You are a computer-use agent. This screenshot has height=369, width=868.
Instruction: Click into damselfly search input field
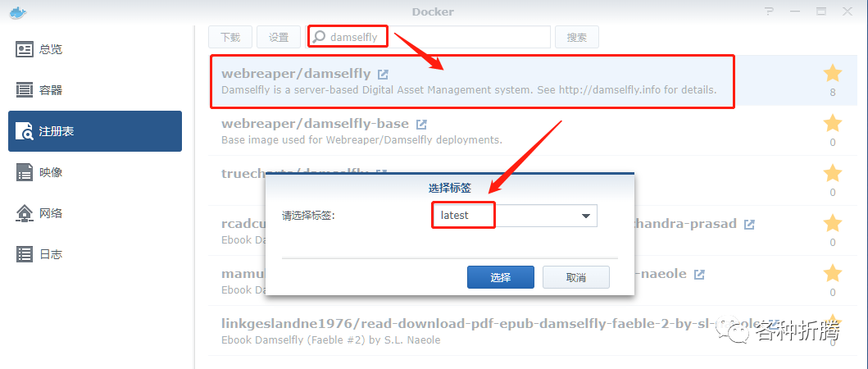pyautogui.click(x=429, y=37)
